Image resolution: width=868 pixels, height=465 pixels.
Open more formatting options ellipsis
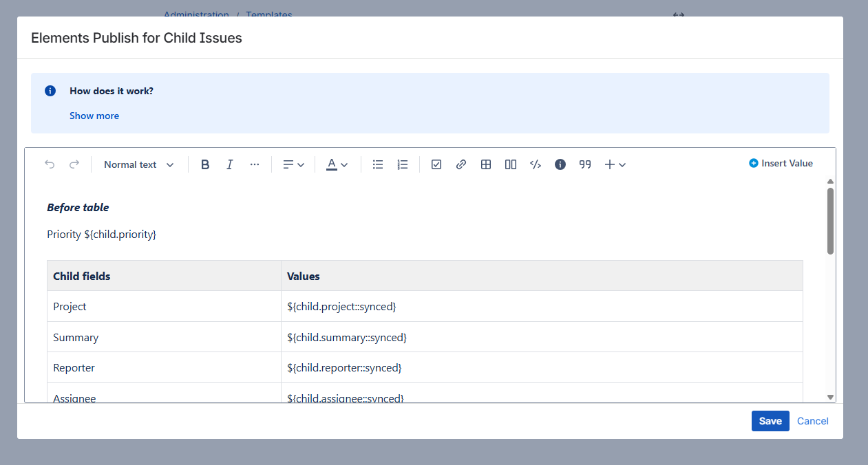255,164
